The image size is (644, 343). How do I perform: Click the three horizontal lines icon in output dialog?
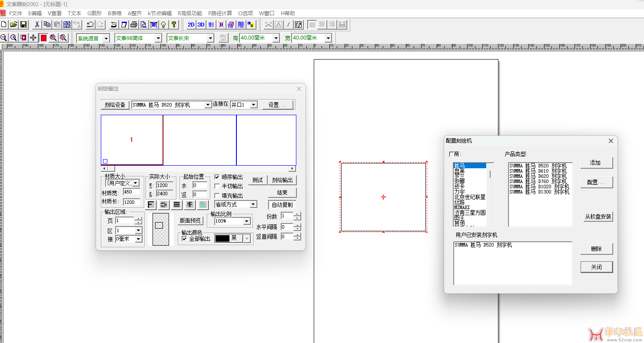[x=176, y=204]
